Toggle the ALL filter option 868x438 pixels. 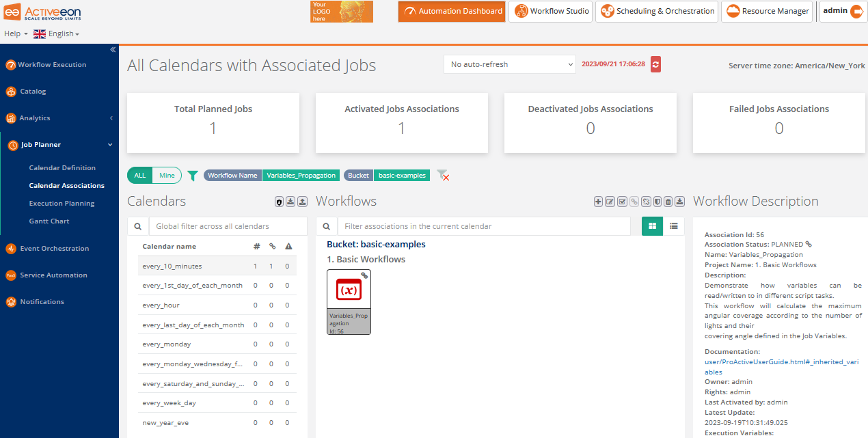pyautogui.click(x=139, y=176)
